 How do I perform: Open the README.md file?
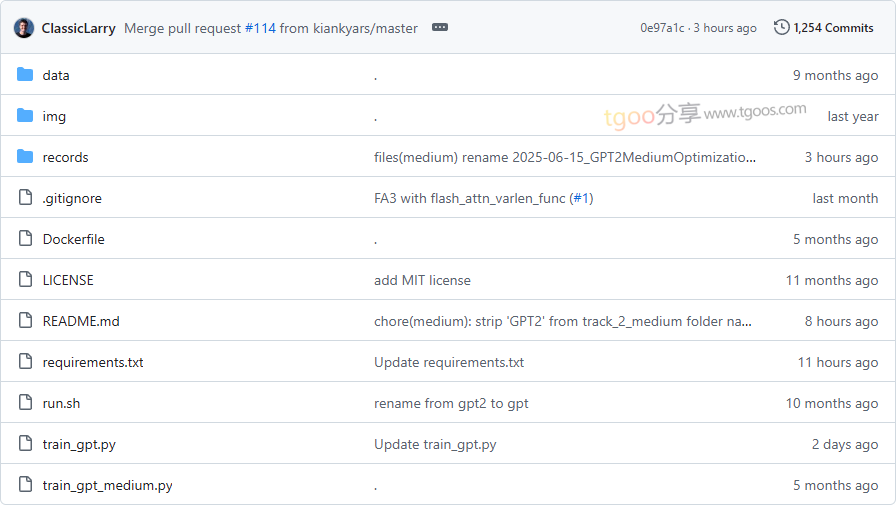point(81,321)
